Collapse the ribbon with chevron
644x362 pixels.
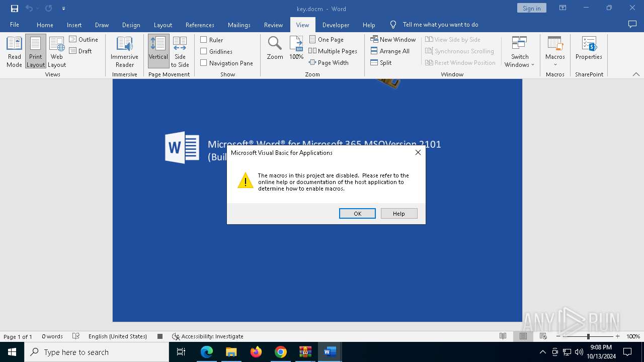pos(636,74)
